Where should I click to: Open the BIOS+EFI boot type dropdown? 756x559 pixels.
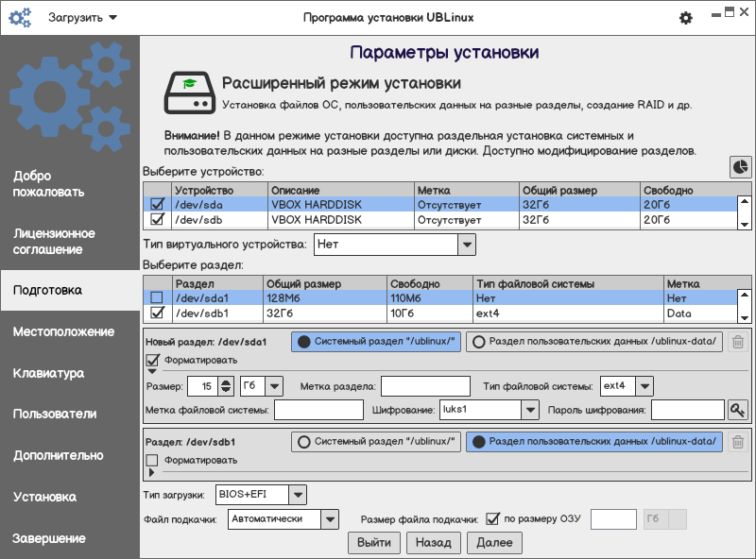coord(298,495)
